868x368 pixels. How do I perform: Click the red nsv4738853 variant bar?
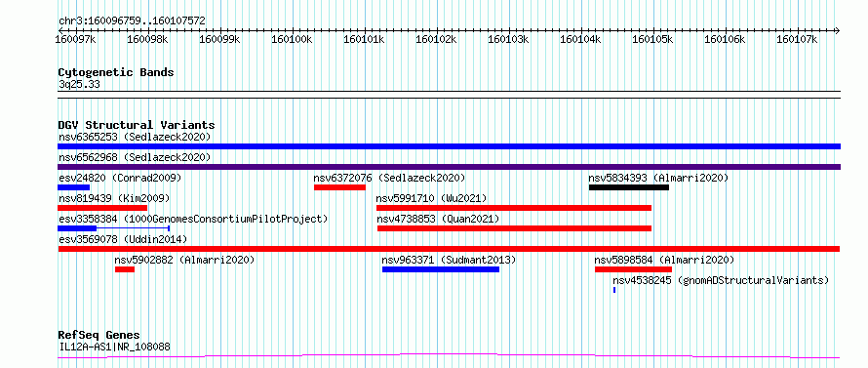514,228
